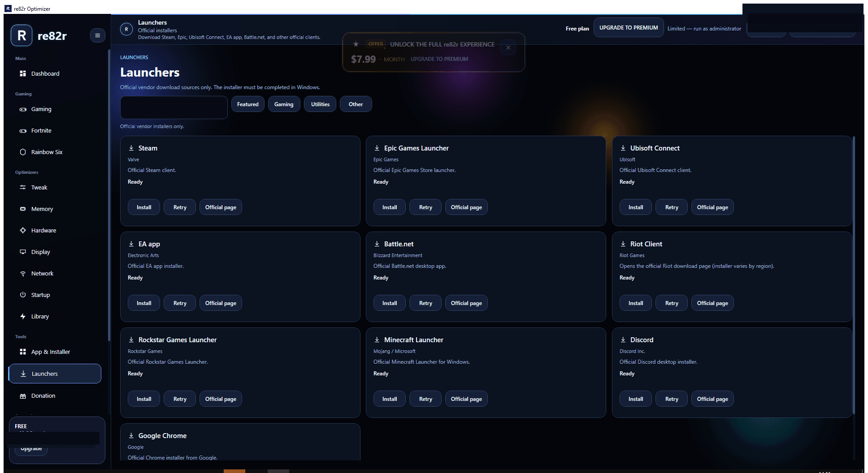Click the sidebar vertical scrollbar
The width and height of the screenshot is (868, 473).
coord(109,195)
